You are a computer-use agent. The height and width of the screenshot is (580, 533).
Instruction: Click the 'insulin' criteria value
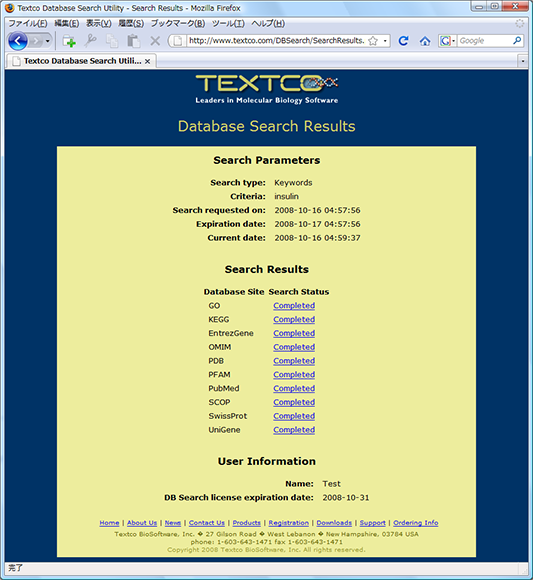tap(286, 196)
